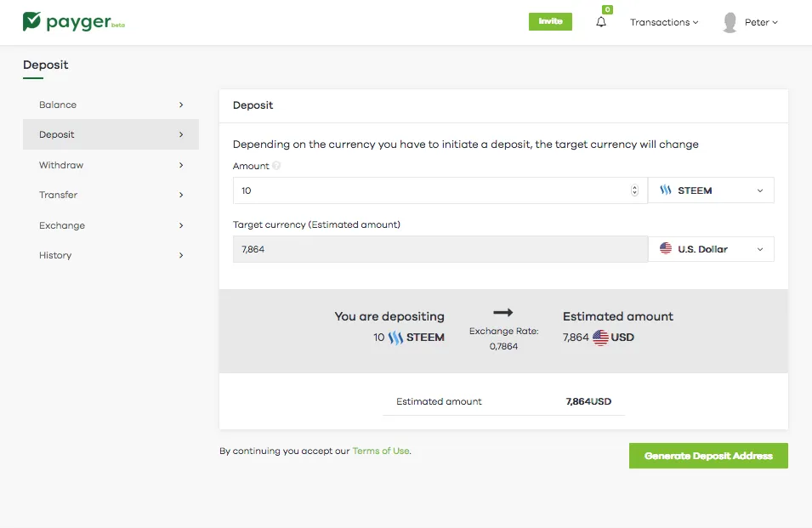Open Exchange from the sidebar
This screenshot has width=812, height=528.
[x=111, y=225]
